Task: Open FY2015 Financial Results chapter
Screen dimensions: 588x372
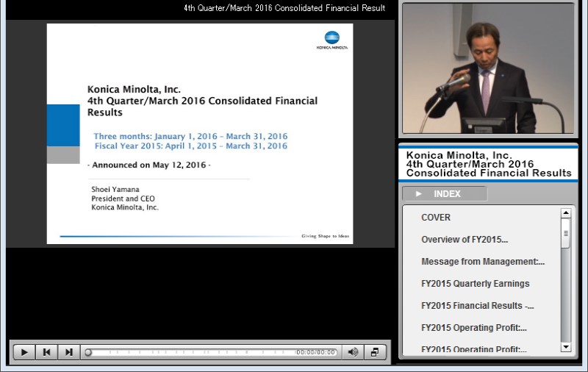Action: [477, 306]
